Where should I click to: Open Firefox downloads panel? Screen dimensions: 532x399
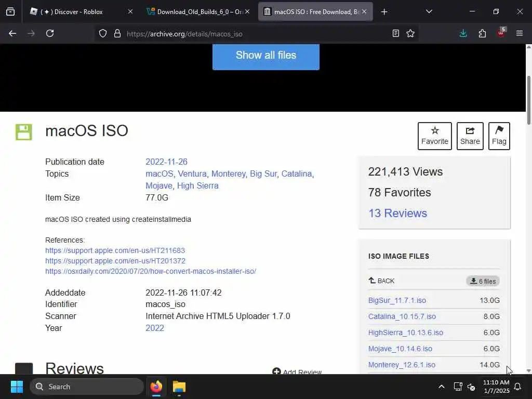tap(463, 33)
